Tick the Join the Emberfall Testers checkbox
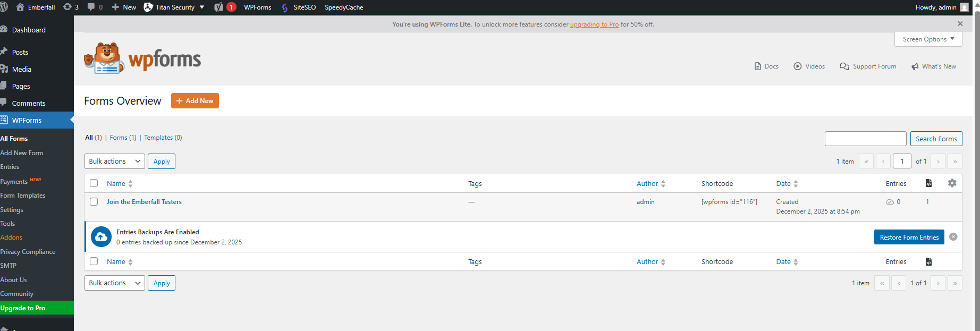 pos(94,202)
